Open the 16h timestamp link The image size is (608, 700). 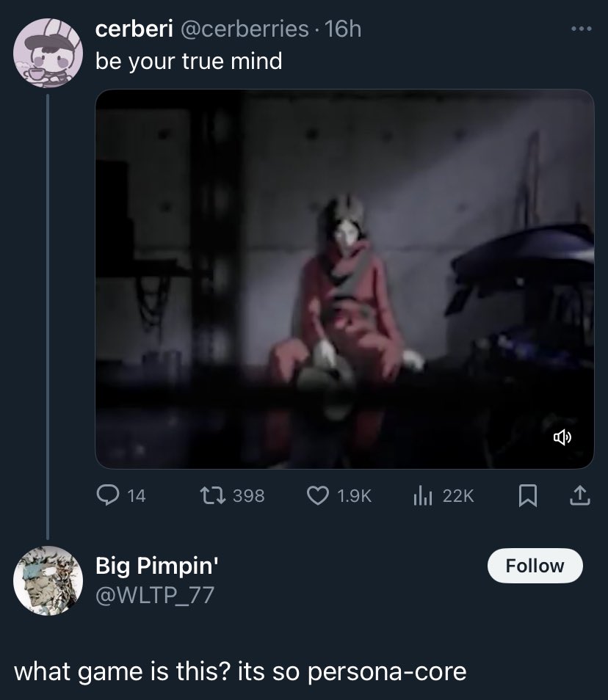343,29
